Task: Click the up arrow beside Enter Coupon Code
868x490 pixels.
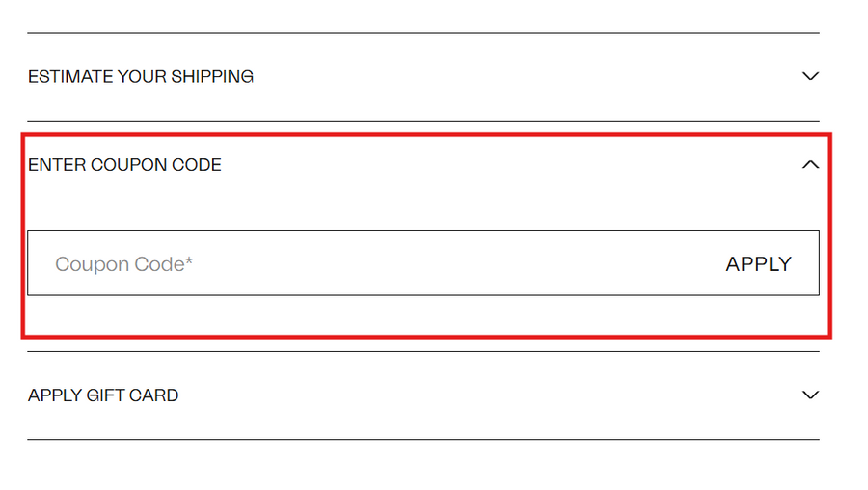Action: click(810, 165)
